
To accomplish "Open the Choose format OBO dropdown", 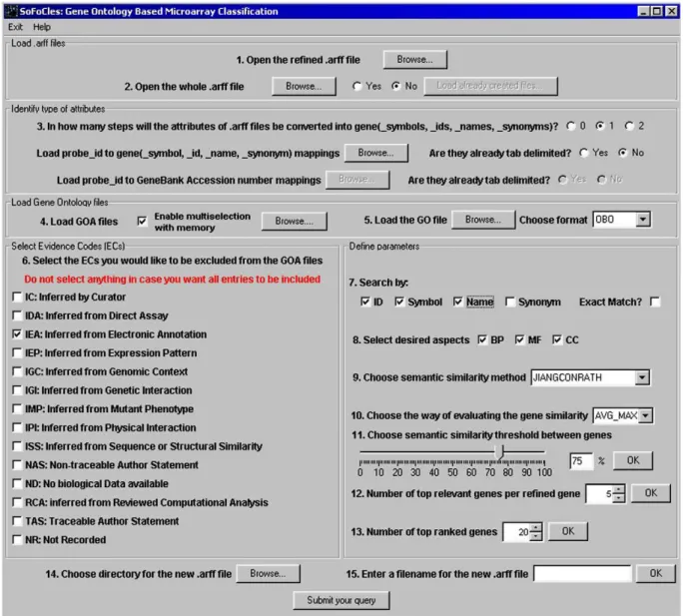I will [x=642, y=220].
